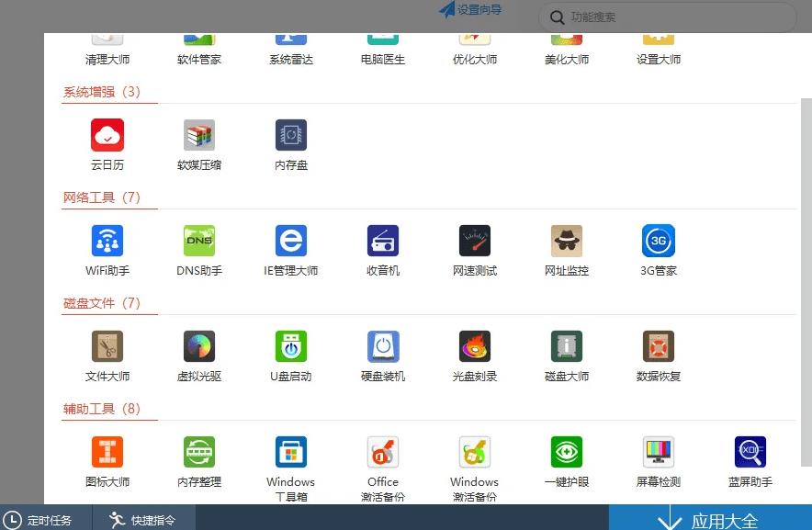Open the 内存盘 RAM disk tool
The height and width of the screenshot is (530, 812).
click(291, 145)
